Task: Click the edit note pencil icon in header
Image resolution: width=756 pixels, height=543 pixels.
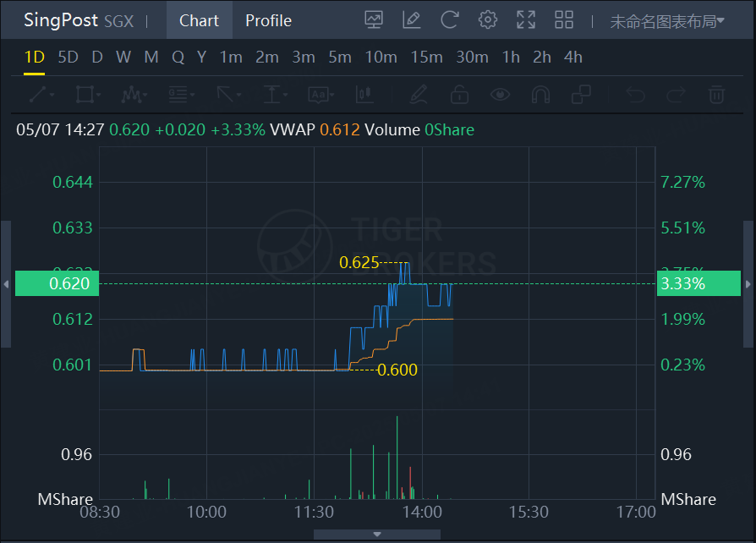Action: 411,20
